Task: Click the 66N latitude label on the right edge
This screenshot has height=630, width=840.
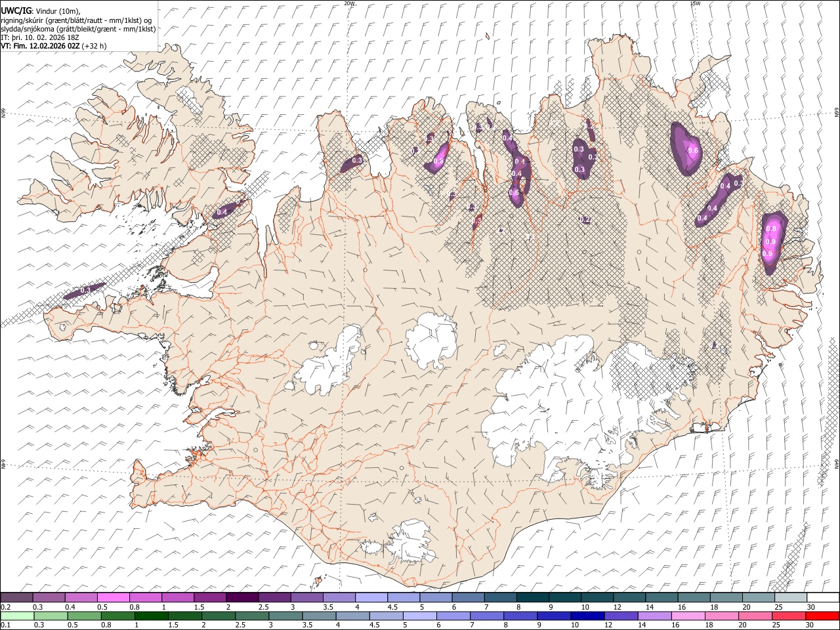Action: pos(837,114)
